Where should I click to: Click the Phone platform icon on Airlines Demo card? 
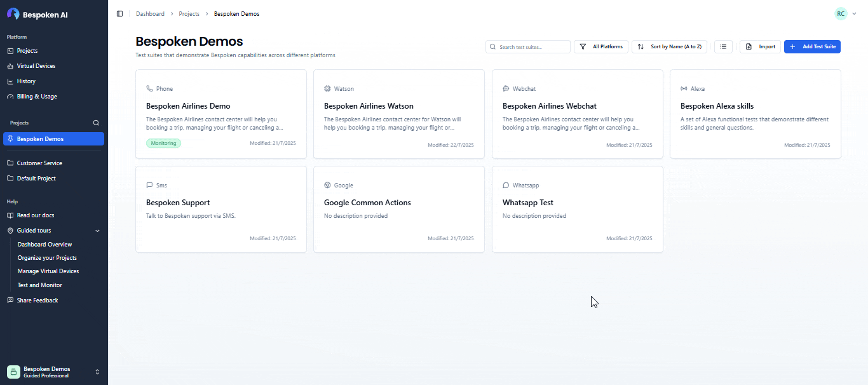click(149, 89)
